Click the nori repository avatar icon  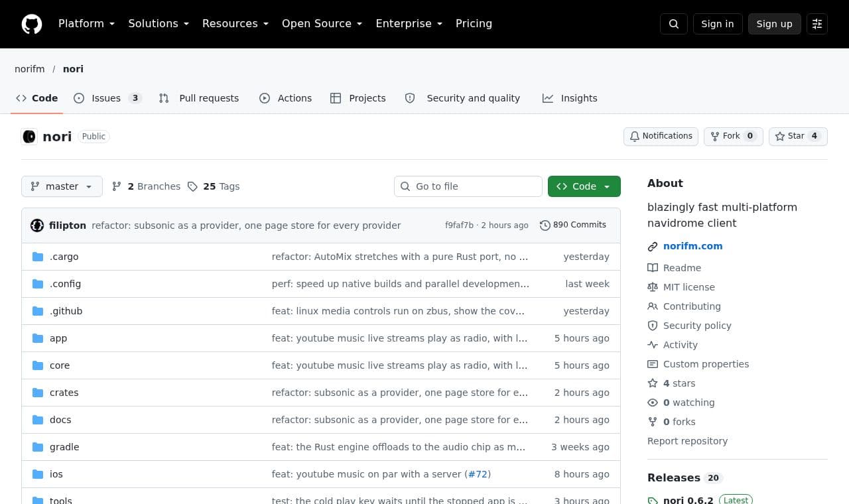(x=29, y=137)
